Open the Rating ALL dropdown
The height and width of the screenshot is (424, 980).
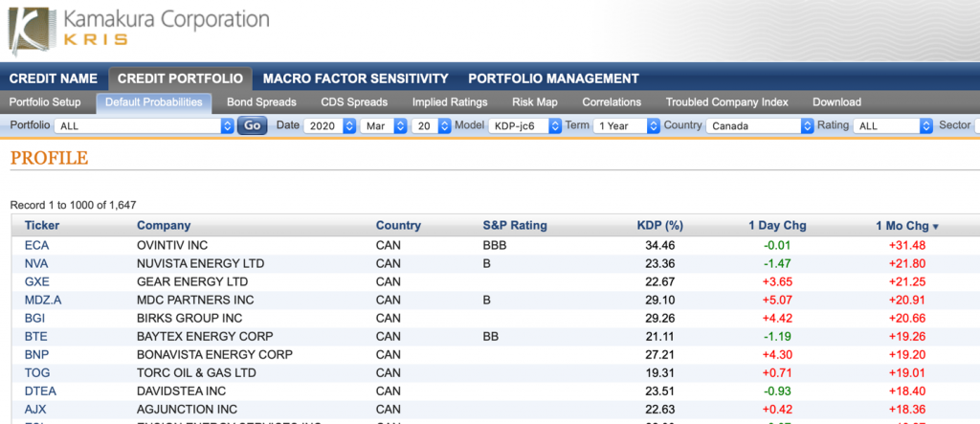pos(893,125)
